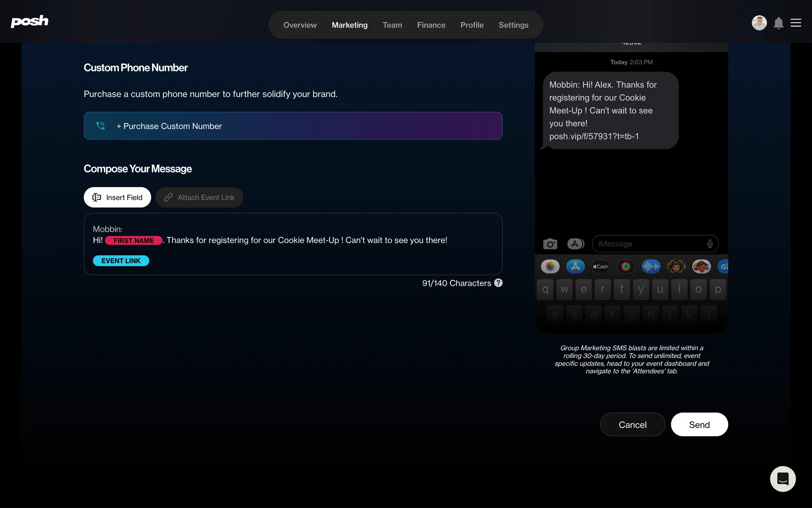
Task: Click the character limit help icon
Action: click(498, 283)
